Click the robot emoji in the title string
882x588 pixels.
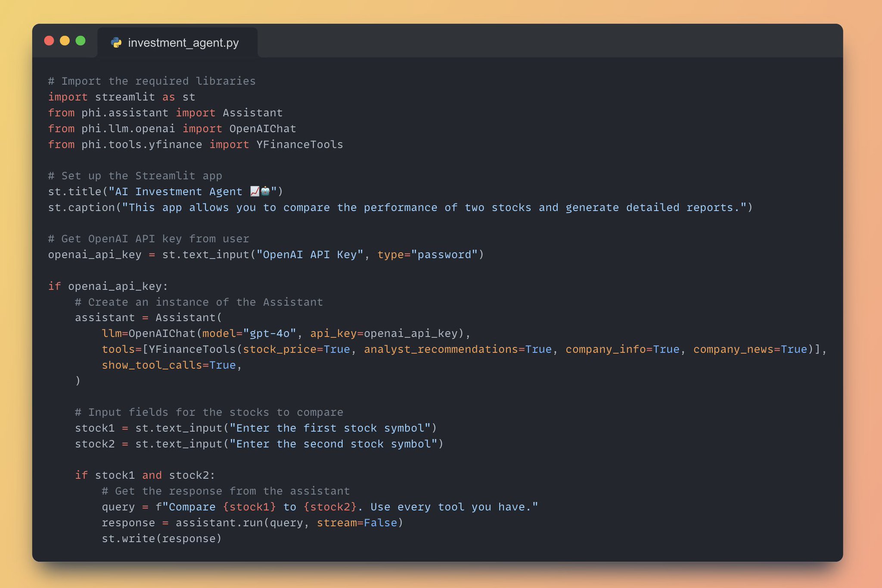[x=265, y=191]
